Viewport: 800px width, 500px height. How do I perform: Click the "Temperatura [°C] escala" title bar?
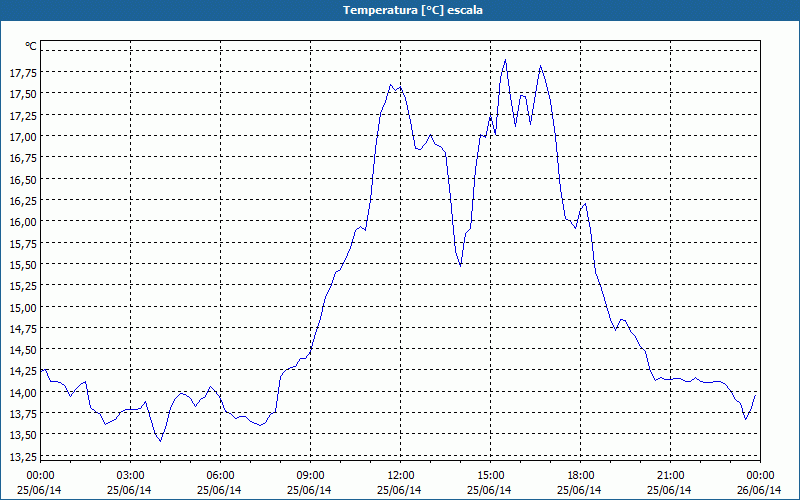click(x=400, y=10)
